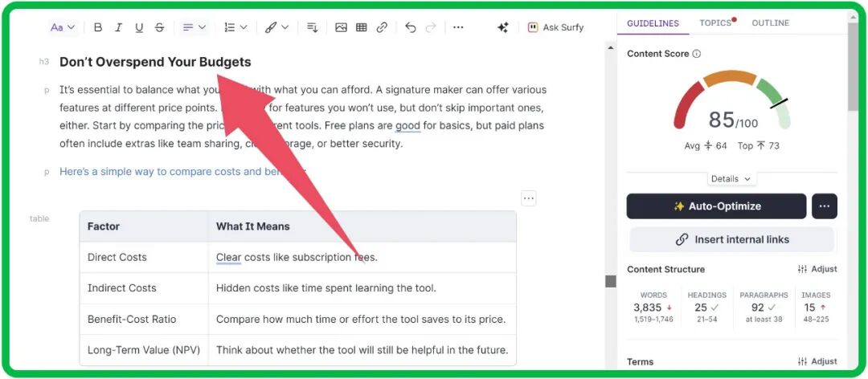Screen dimensions: 868x379
Task: Apply strikethrough formatting
Action: click(159, 27)
